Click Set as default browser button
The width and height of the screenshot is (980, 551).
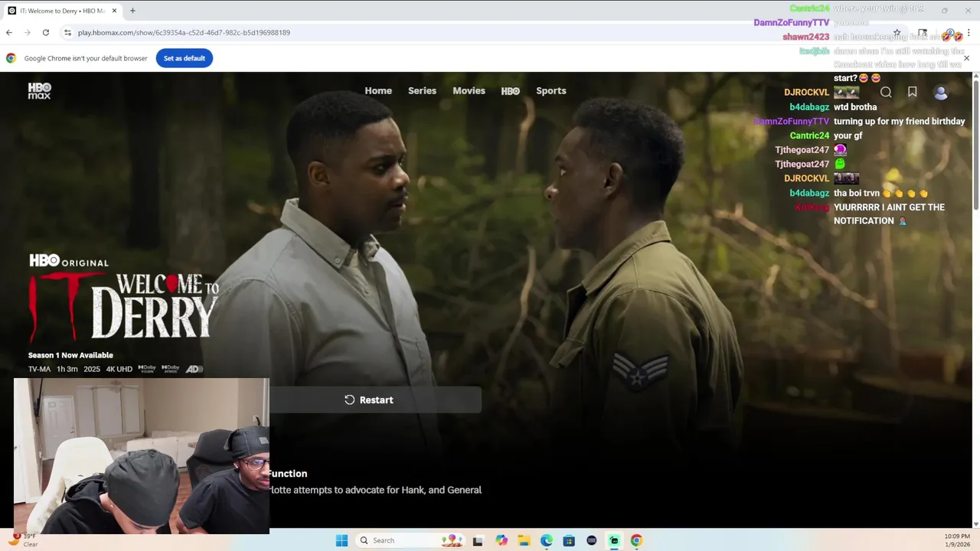pyautogui.click(x=185, y=58)
